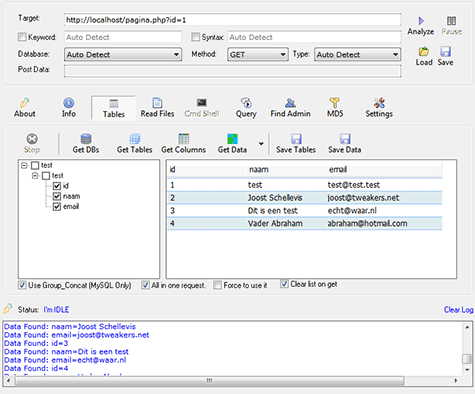475x394 pixels.
Task: Click the naam column header
Action: coord(286,170)
